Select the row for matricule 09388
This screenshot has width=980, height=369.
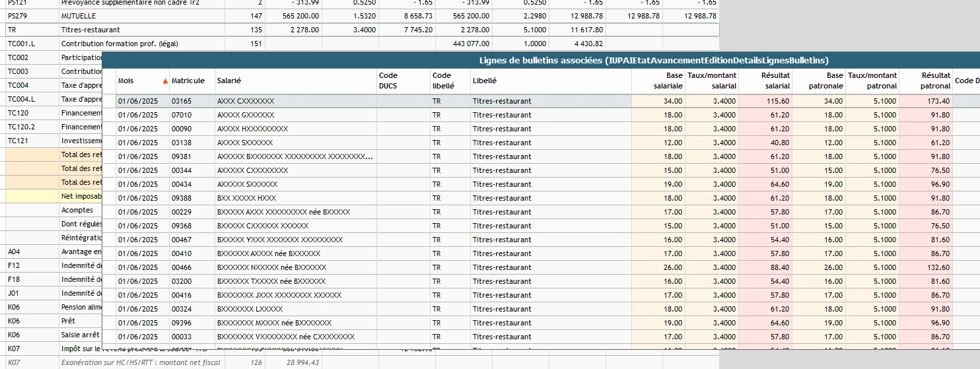pyautogui.click(x=541, y=198)
